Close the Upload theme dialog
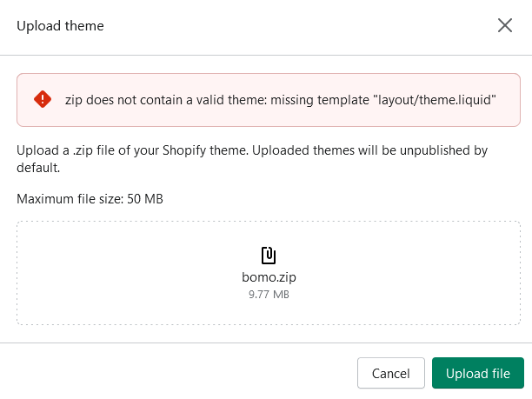 pos(505,25)
